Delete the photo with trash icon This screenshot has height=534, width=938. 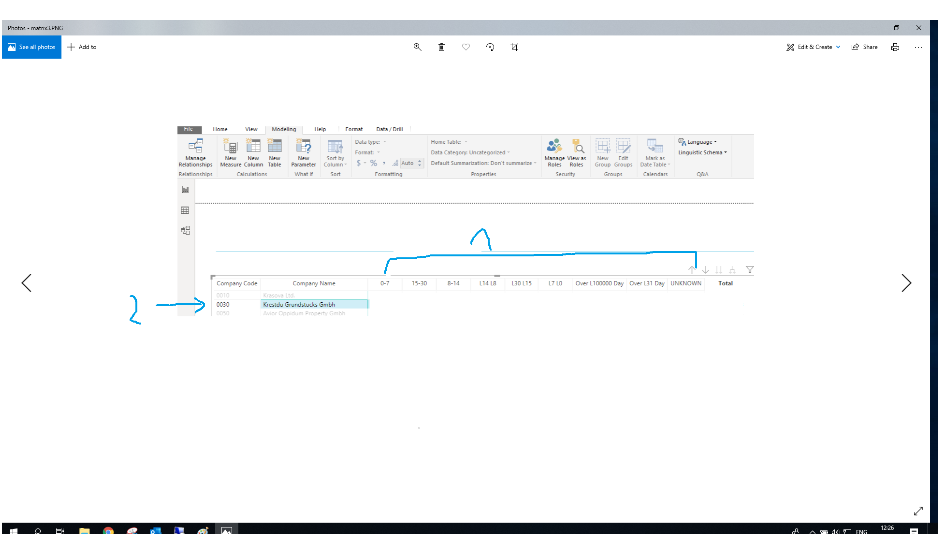point(441,47)
